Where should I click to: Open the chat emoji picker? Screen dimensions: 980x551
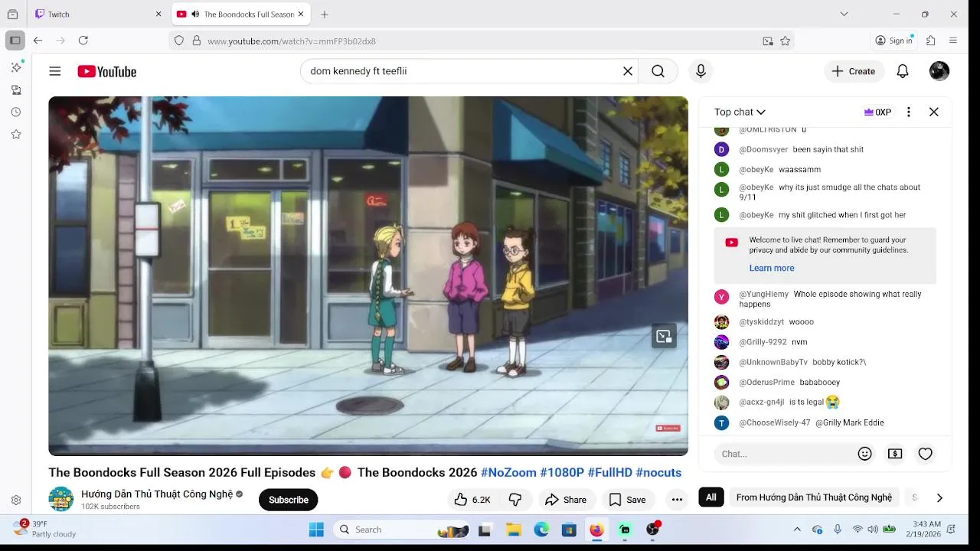point(865,454)
